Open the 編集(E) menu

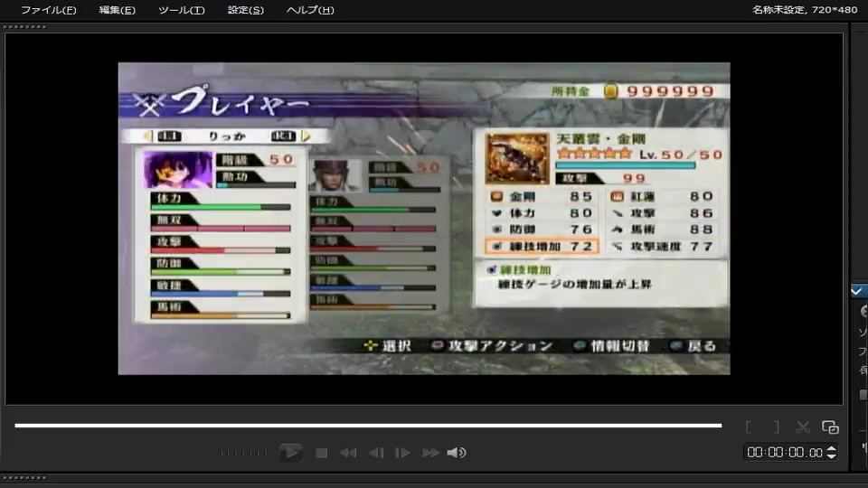tap(117, 10)
